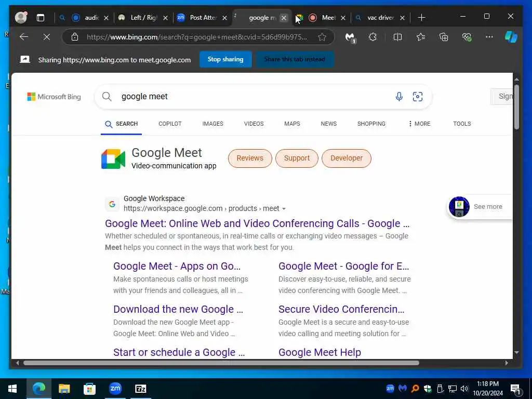This screenshot has height=399, width=532.
Task: Toggle the split screen icon
Action: (397, 37)
